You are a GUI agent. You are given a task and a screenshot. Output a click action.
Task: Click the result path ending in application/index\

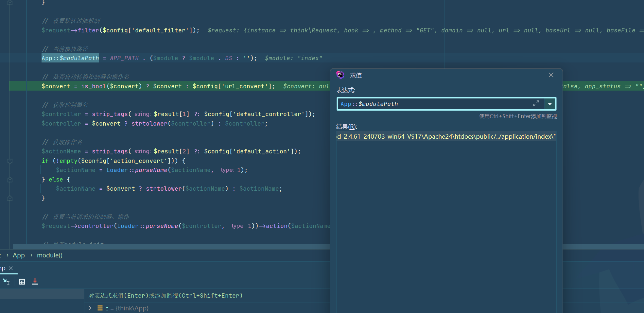click(446, 136)
